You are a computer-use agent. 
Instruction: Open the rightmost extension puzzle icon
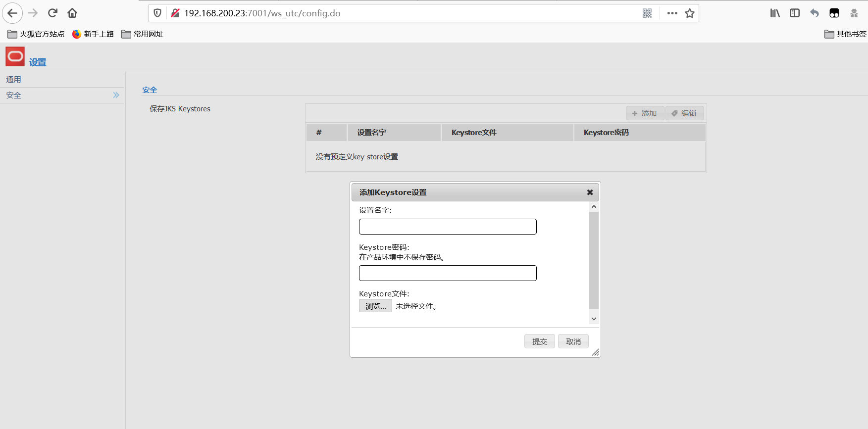tap(854, 13)
